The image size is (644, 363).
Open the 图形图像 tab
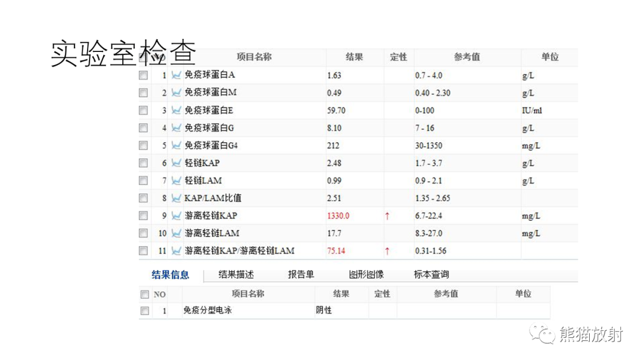point(366,274)
